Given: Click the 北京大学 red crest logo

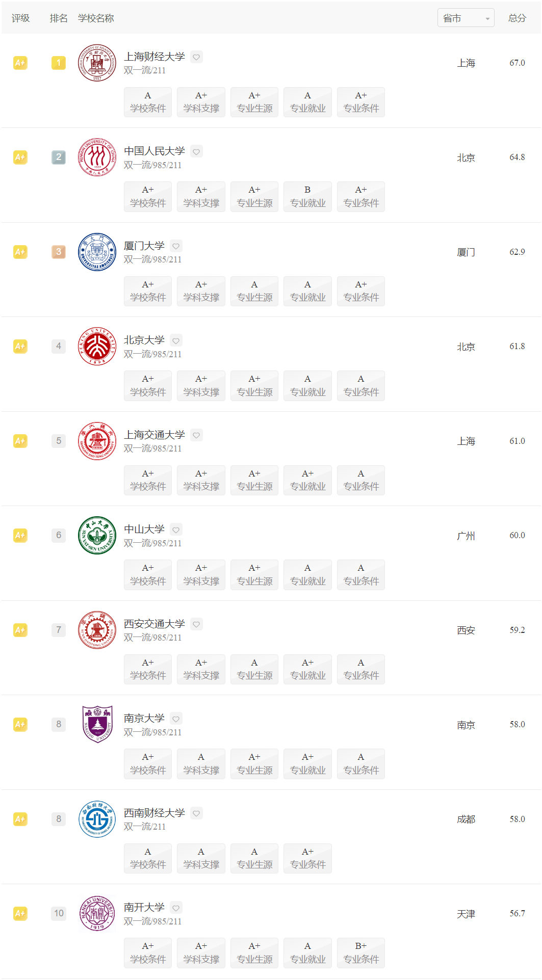Looking at the screenshot, I should coord(97,346).
